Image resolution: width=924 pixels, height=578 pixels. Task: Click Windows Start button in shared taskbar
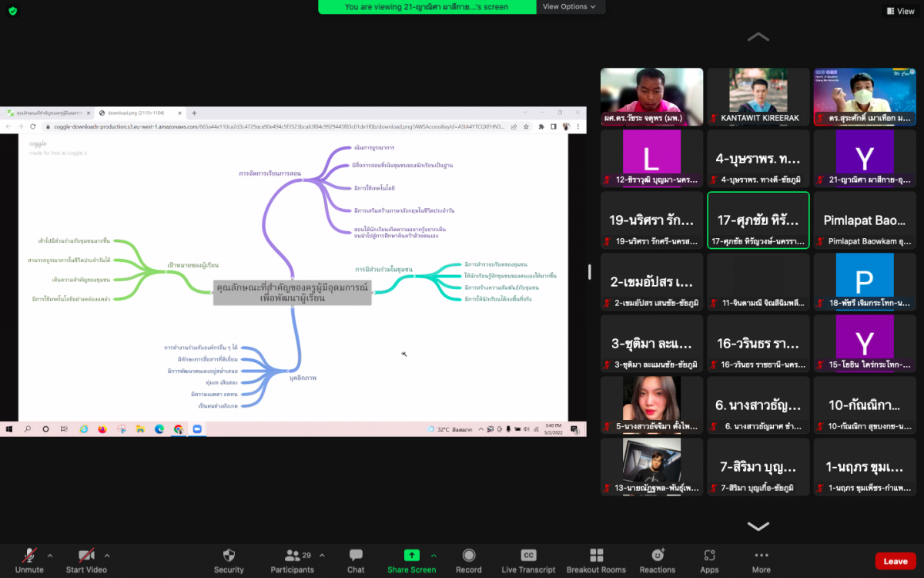[9, 429]
